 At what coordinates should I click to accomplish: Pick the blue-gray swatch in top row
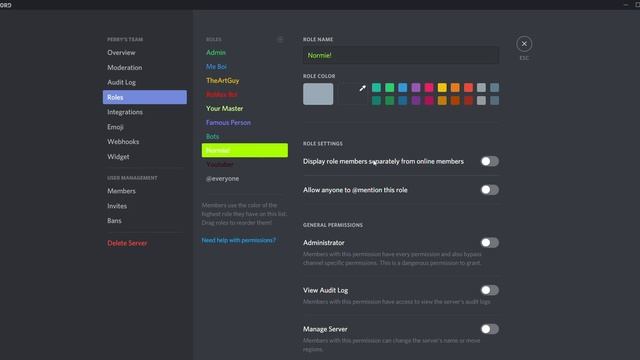click(494, 87)
